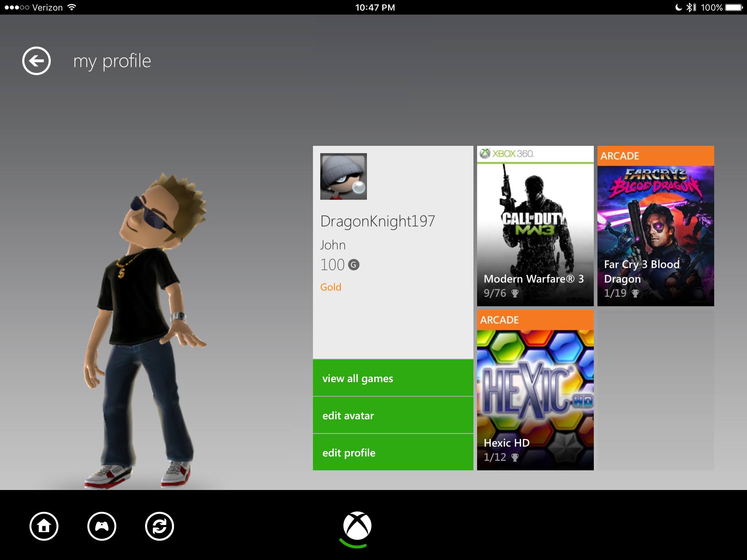Tap the 1/19 achievements count
This screenshot has width=747, height=560.
[x=615, y=293]
